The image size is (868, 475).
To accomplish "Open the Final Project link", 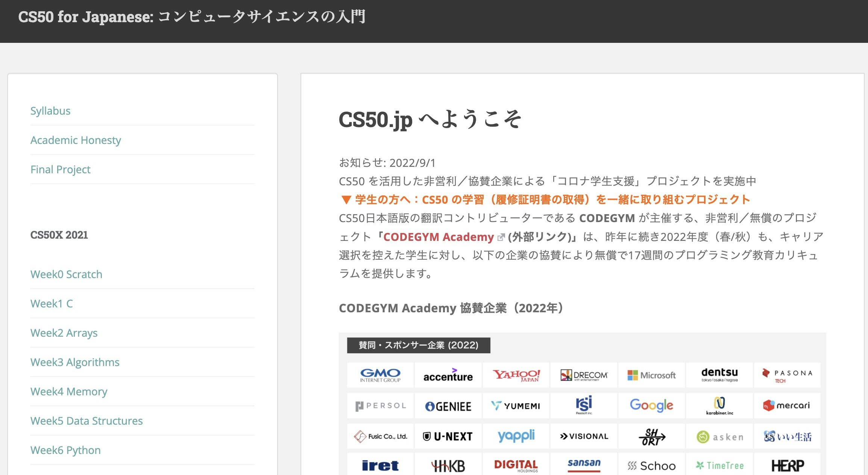I will pyautogui.click(x=60, y=169).
